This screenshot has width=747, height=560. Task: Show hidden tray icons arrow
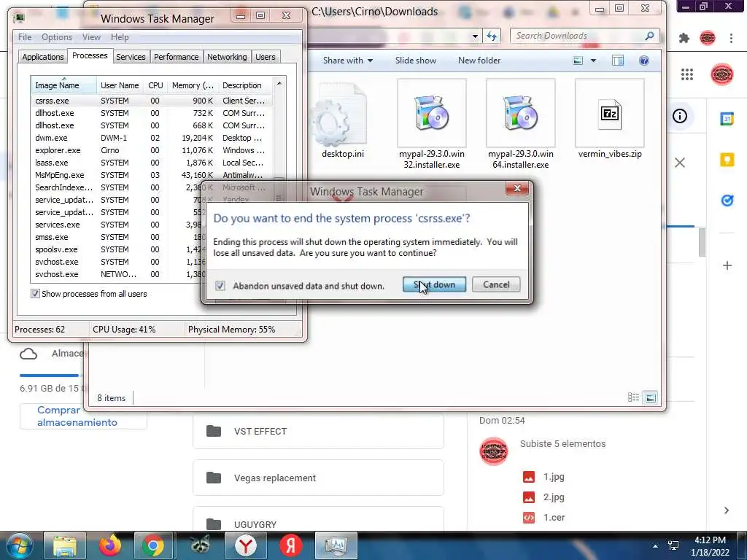coord(656,545)
